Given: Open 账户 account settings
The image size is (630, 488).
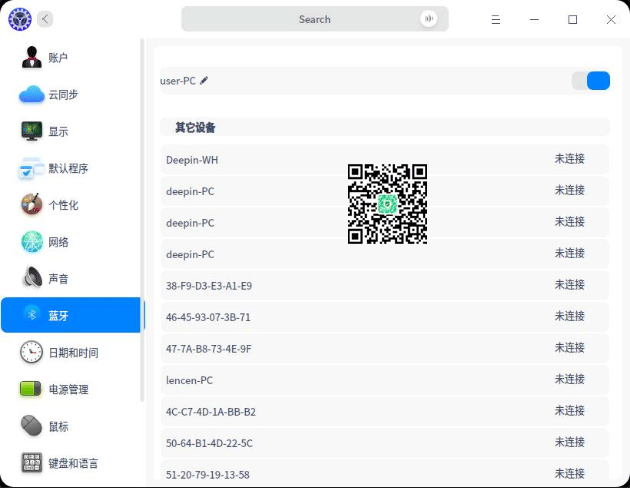Looking at the screenshot, I should (x=71, y=57).
